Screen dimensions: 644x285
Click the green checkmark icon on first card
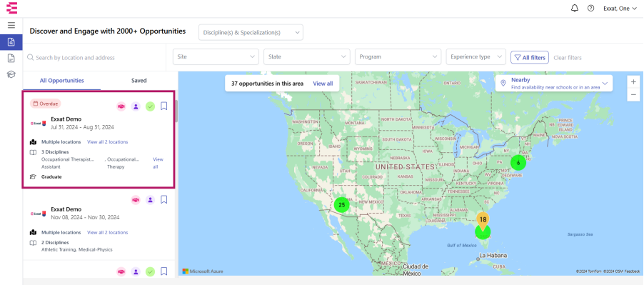[151, 106]
